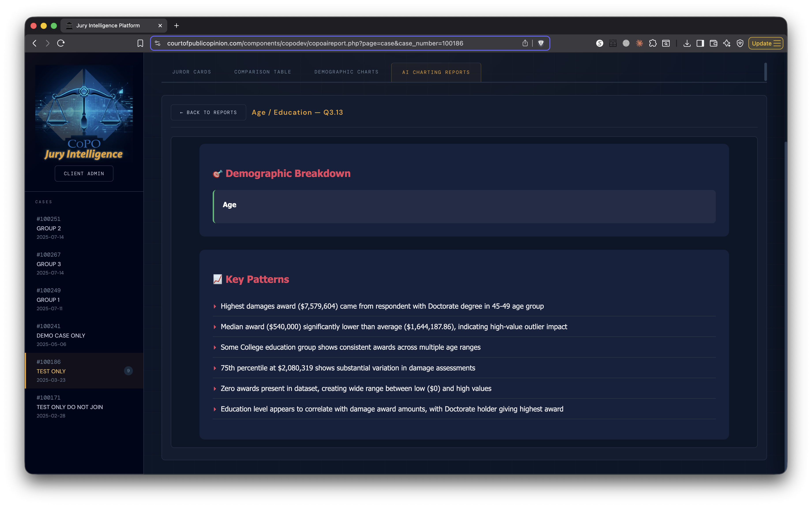Click the Leo AI sparkle icon
Viewport: 812px width, 507px height.
click(x=727, y=43)
